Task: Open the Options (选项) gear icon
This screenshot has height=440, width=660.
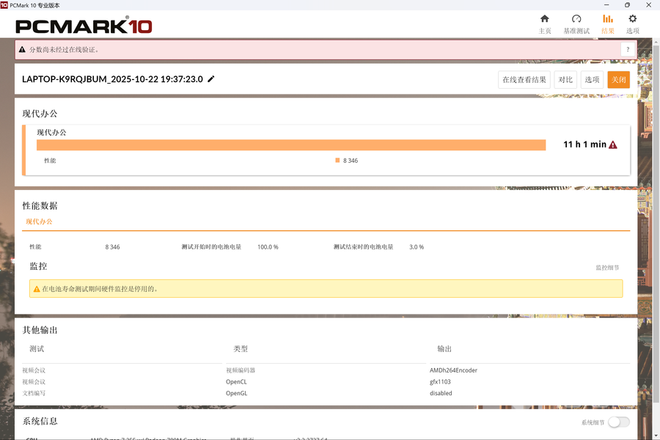Action: tap(632, 18)
